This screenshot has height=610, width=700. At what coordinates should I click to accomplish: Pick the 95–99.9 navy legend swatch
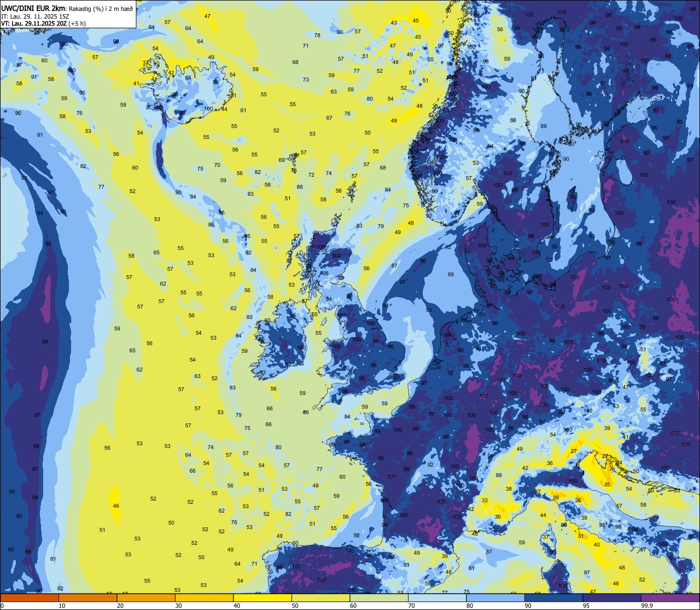(612, 598)
